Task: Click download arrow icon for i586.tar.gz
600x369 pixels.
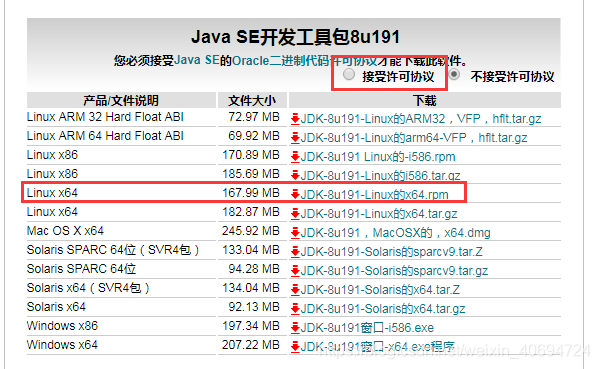Action: [295, 176]
